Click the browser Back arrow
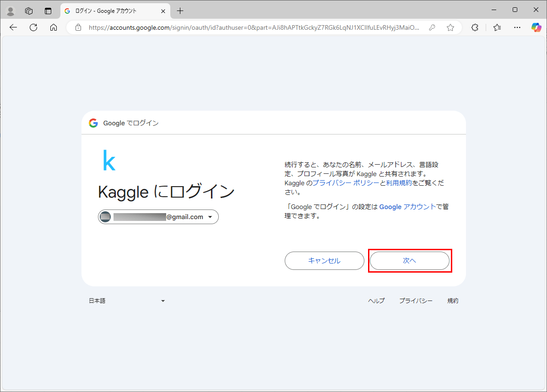The height and width of the screenshot is (392, 547). click(13, 27)
